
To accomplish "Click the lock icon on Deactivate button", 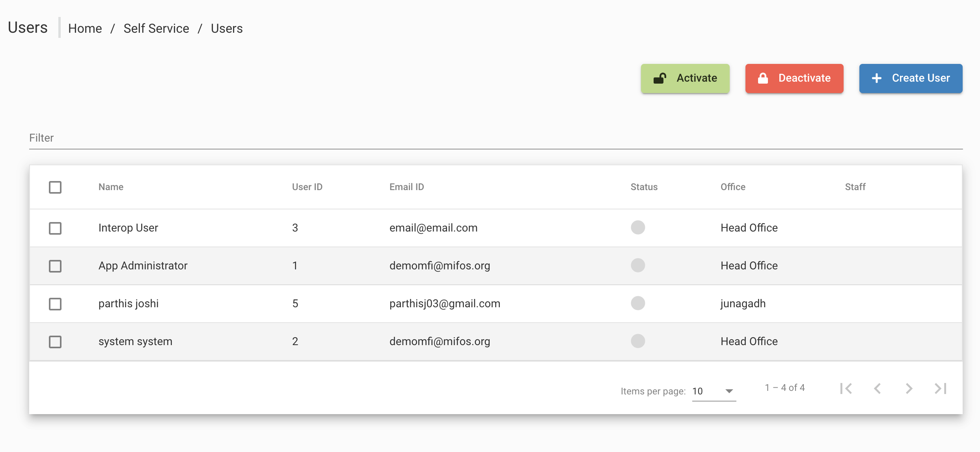I will point(763,78).
